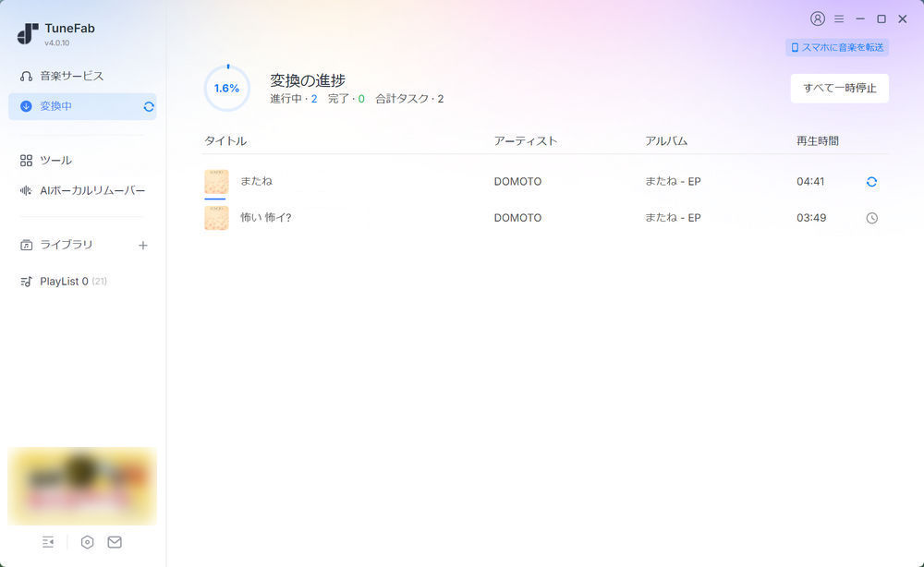Screen dimensions: 924x567
Task: Click the 1.6% circular progress indicator
Action: point(227,89)
